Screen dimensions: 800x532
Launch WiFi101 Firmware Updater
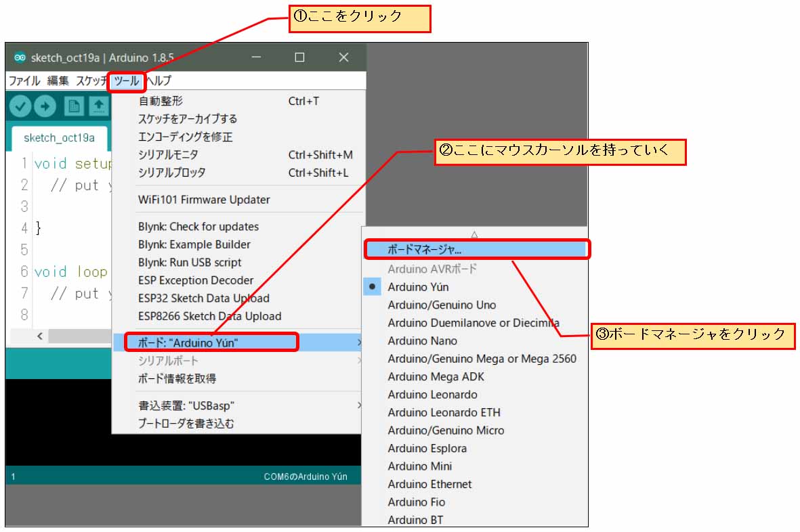(238, 200)
